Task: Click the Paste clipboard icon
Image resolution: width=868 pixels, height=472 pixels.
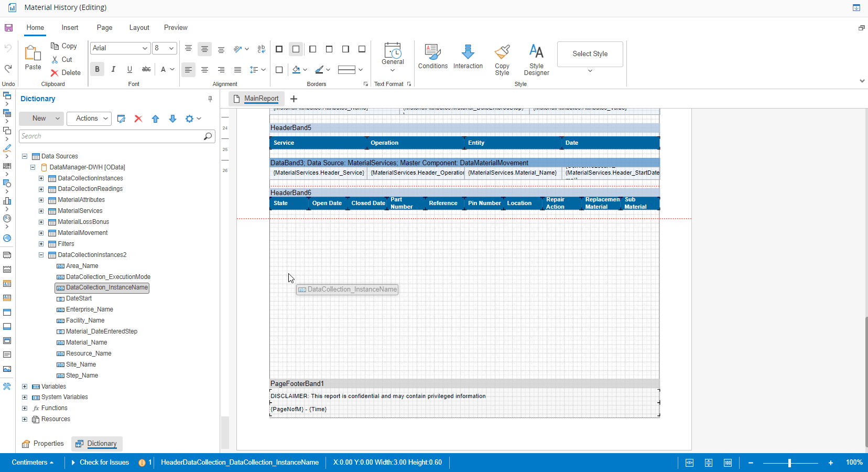Action: click(x=32, y=53)
